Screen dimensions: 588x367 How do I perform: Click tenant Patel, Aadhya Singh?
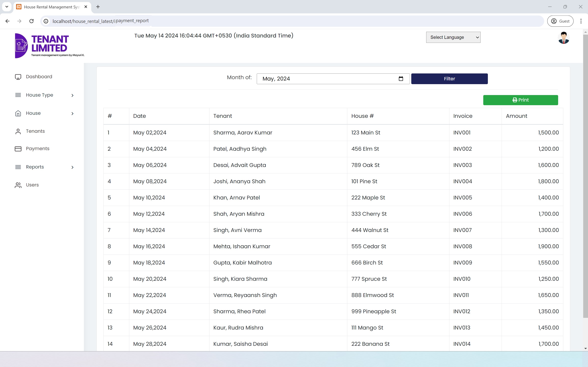click(x=240, y=149)
